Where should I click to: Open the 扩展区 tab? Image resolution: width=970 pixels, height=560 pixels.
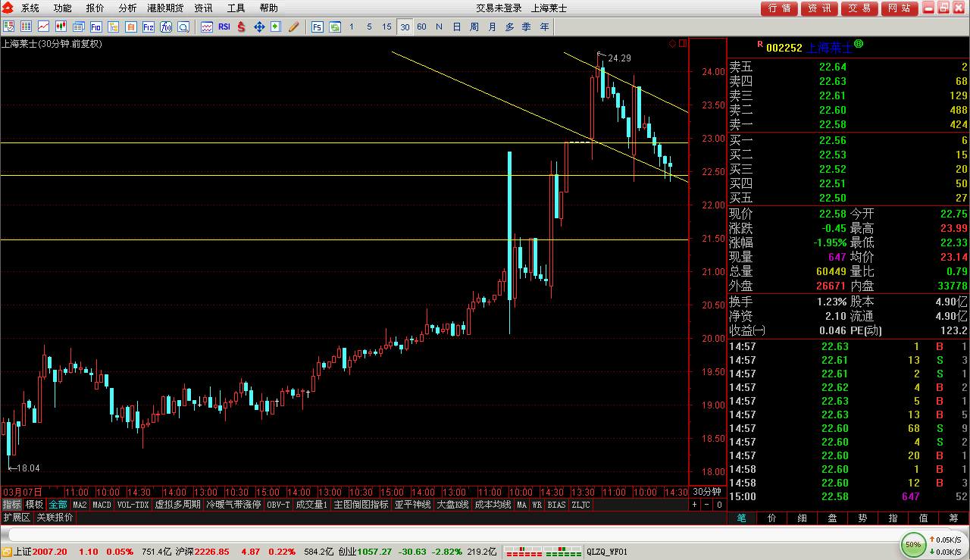point(16,518)
